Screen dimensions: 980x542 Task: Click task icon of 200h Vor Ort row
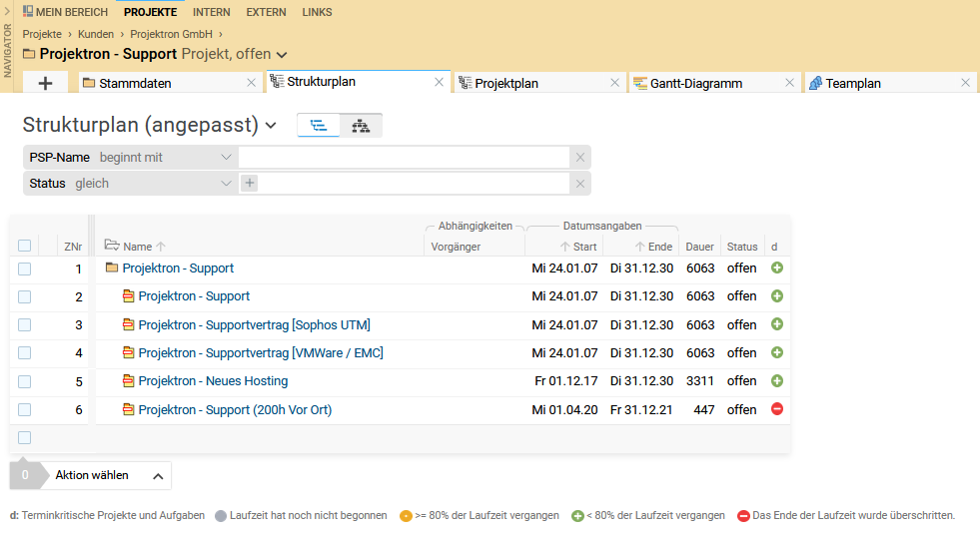click(x=128, y=409)
